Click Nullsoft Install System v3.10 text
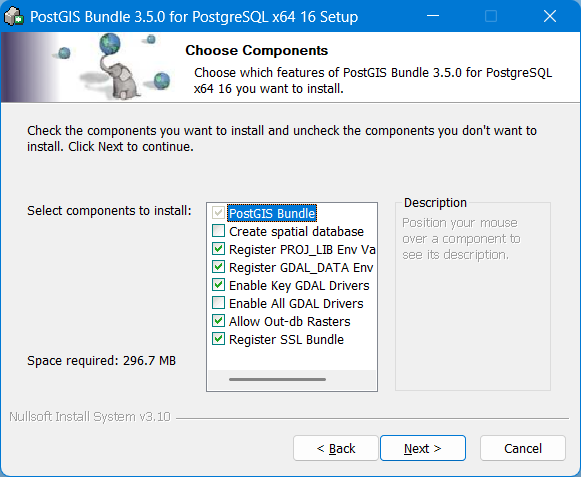 pos(90,417)
